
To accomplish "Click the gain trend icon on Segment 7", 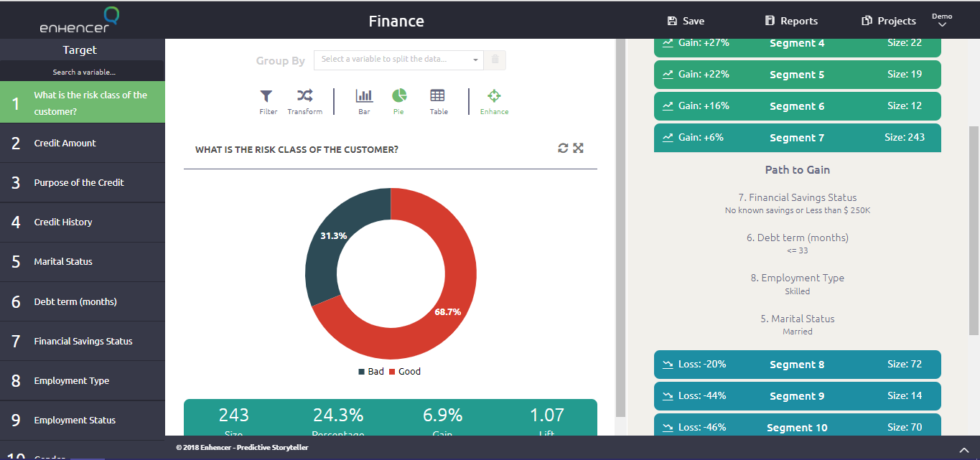I will click(x=668, y=138).
